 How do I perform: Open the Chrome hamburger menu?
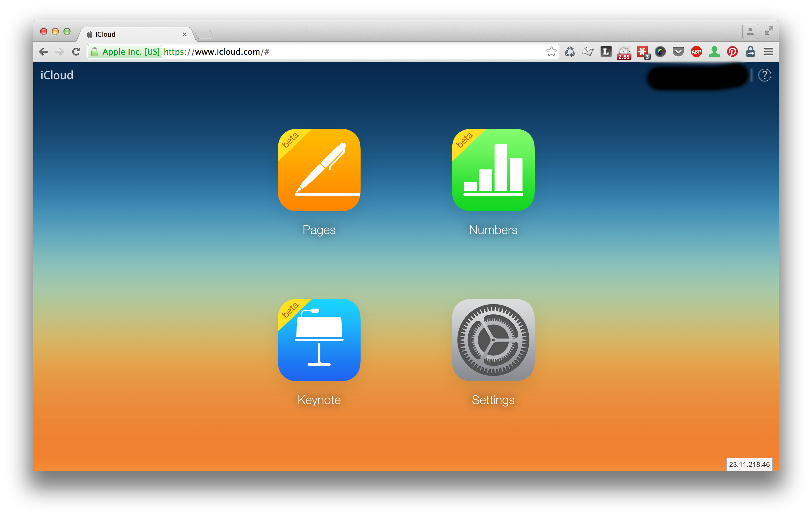[768, 52]
